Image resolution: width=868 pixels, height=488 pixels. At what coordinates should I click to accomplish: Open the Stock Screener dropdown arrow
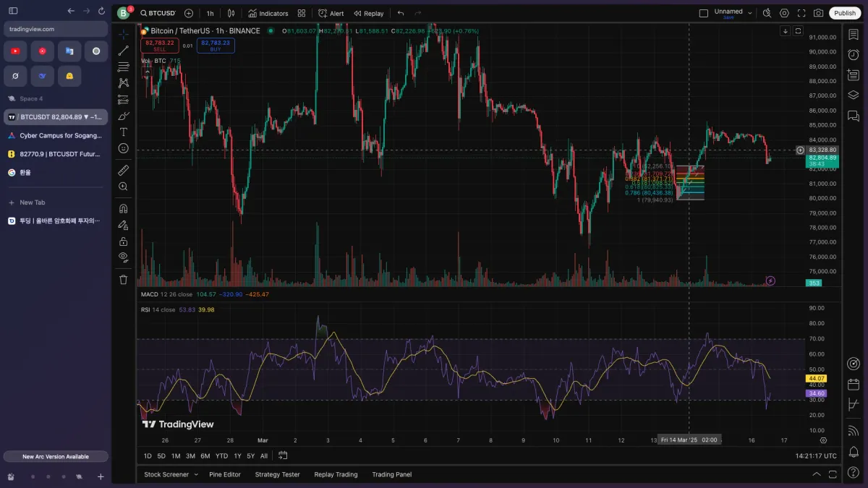pos(195,474)
